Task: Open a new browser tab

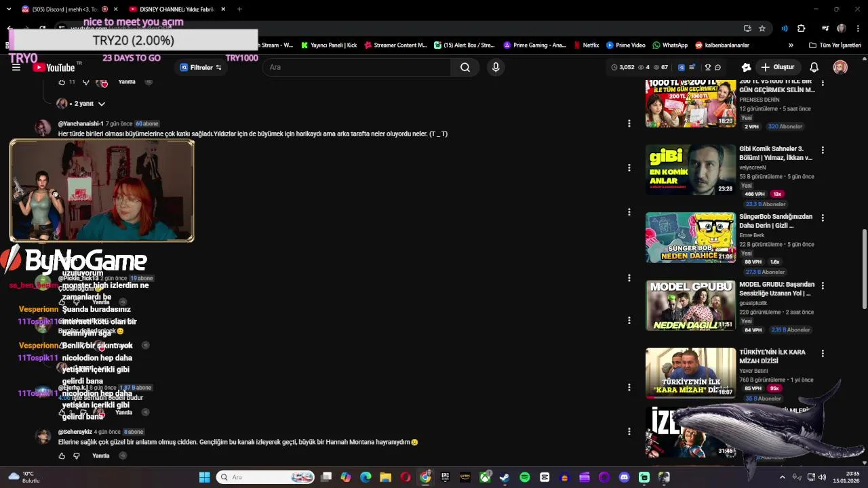Action: [x=239, y=9]
